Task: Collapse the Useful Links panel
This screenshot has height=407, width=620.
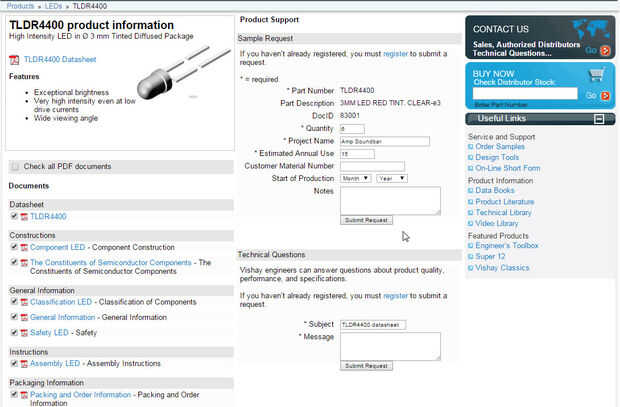Action: point(599,119)
